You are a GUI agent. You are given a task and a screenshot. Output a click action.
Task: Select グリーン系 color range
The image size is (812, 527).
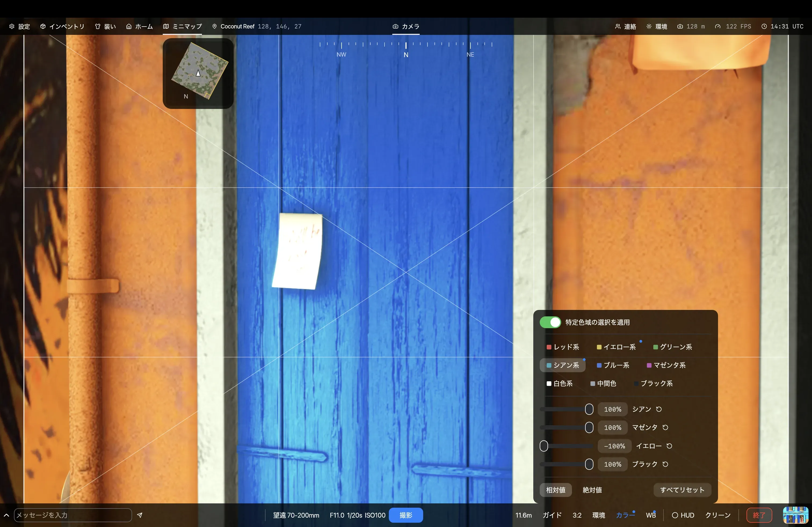tap(672, 347)
